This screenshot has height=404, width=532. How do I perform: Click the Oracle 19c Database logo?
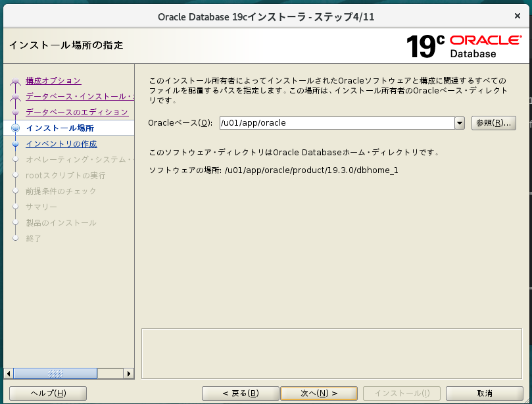coord(464,46)
